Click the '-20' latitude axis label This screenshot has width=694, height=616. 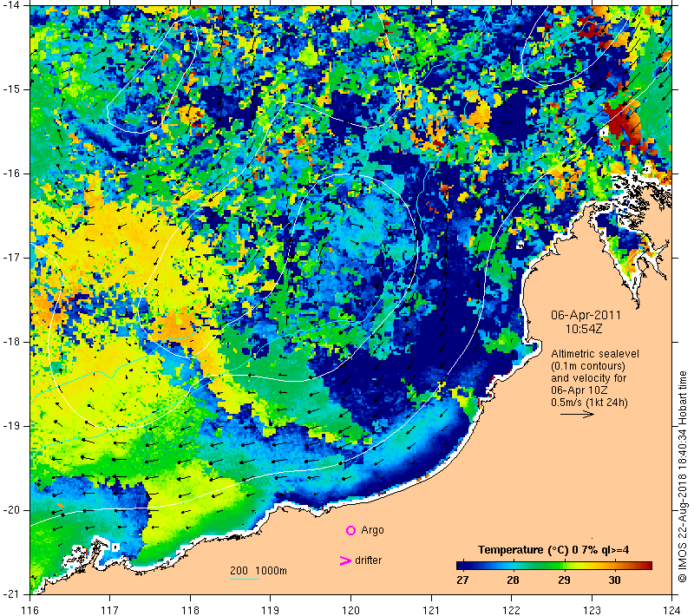(10, 510)
